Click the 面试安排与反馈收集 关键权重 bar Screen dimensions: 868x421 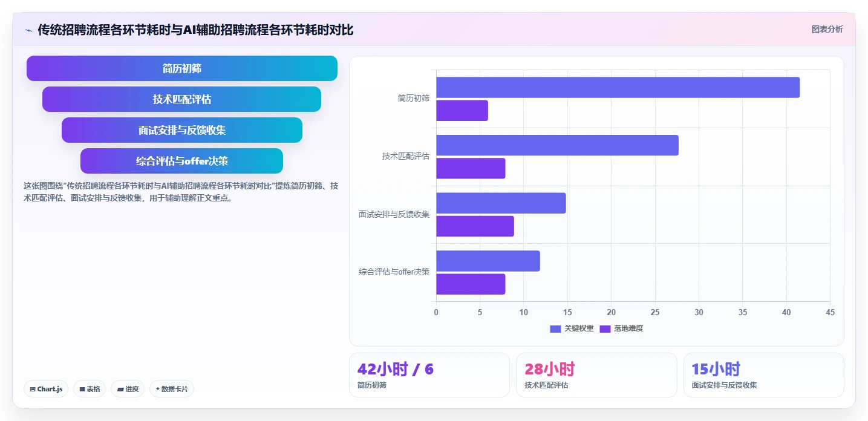[x=501, y=203]
